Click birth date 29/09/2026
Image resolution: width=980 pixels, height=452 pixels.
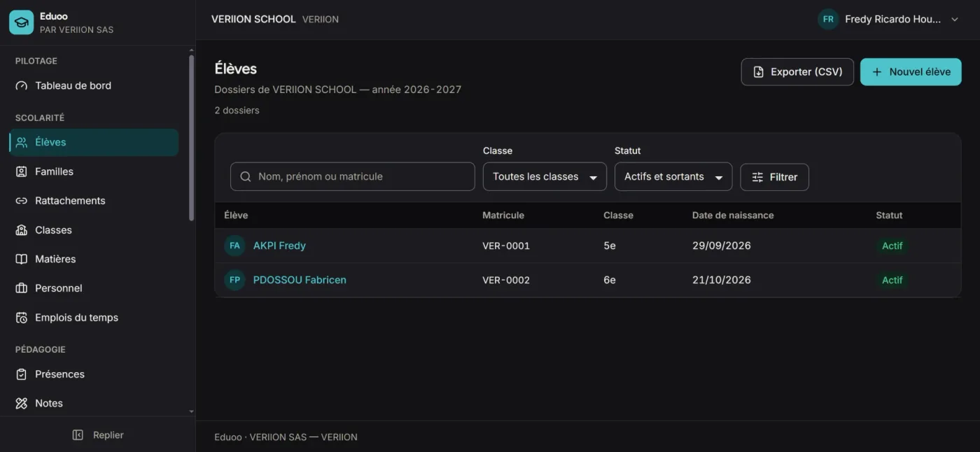(x=722, y=246)
